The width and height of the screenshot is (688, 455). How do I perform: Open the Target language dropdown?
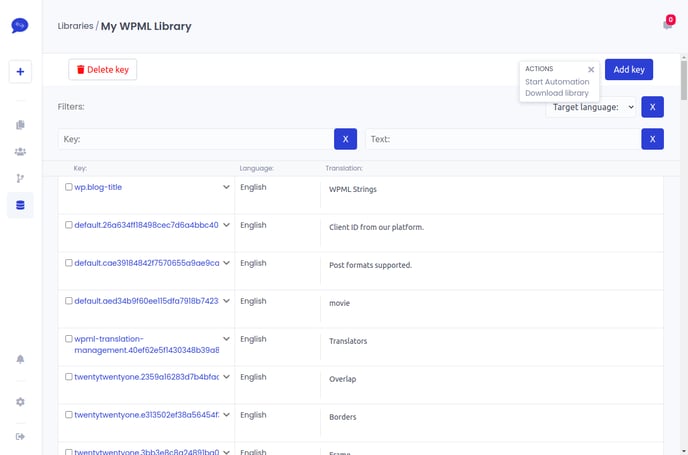click(593, 107)
